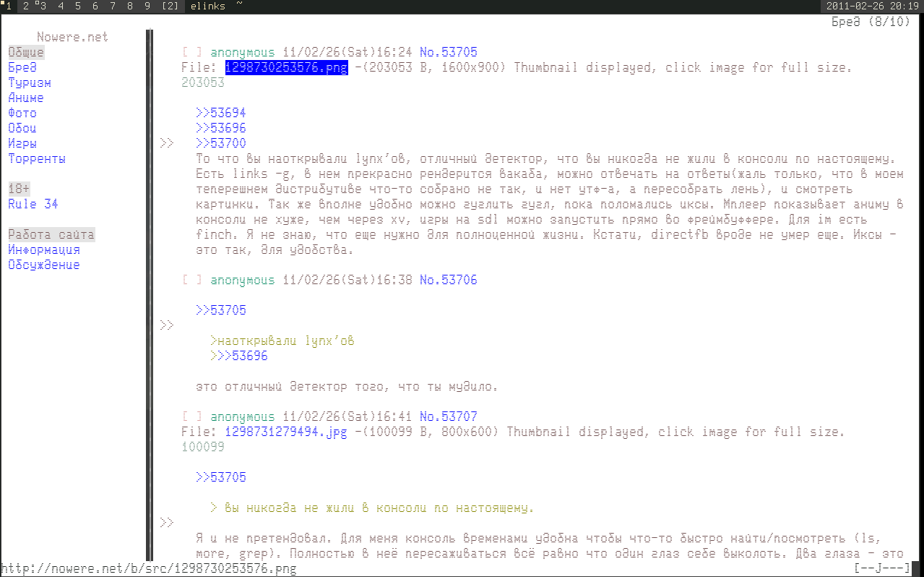Tick the checkbox of post No.53705
Viewport: 924px width, 577px height.
pos(192,52)
